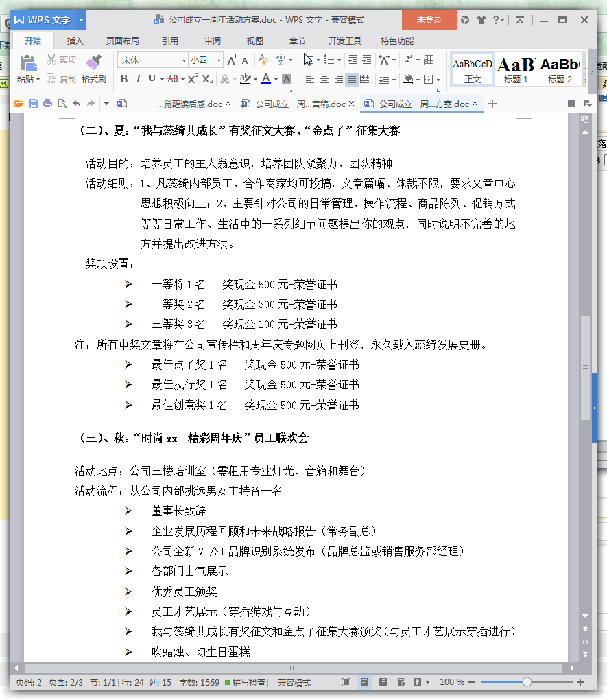
Task: Apply subscript X₂ formatting
Action: [208, 79]
